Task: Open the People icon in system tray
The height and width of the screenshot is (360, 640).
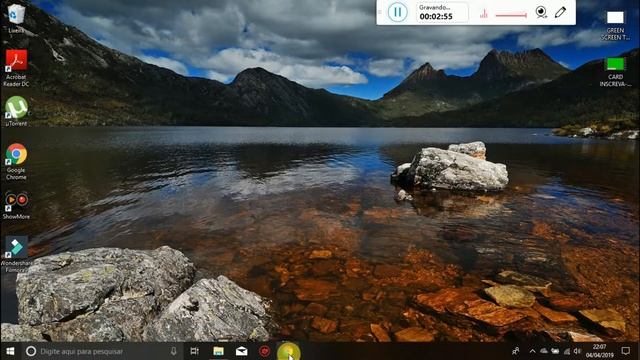Action: [516, 351]
